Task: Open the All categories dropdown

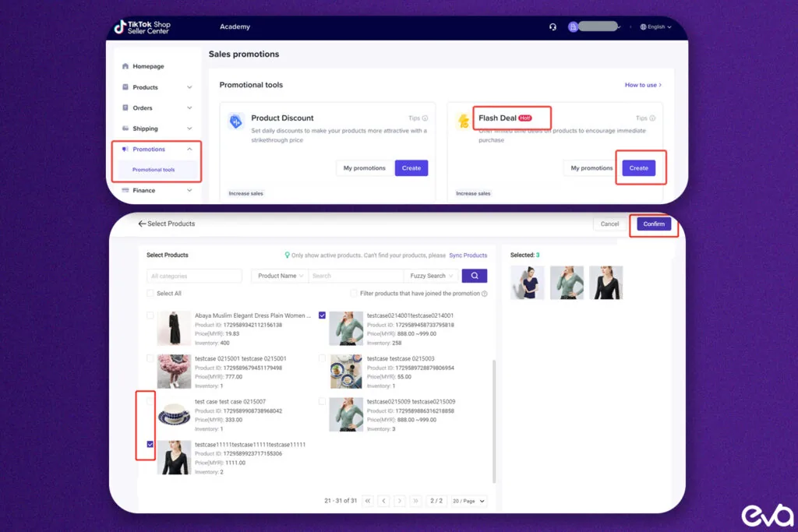Action: click(194, 276)
